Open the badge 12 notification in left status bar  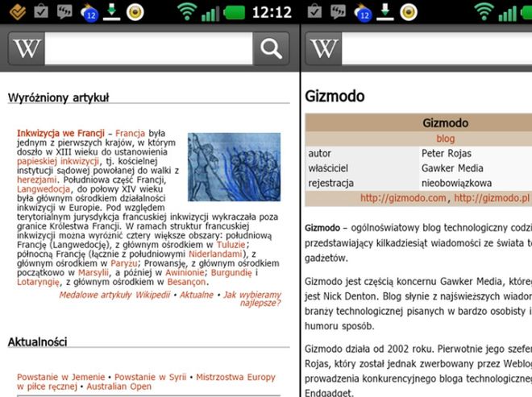pyautogui.click(x=89, y=13)
